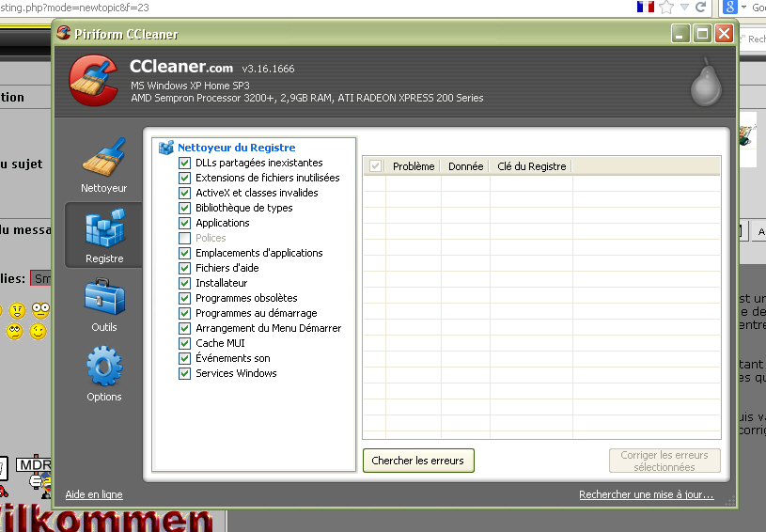Click the CCleaner title bar icon
The height and width of the screenshot is (532, 766).
64,33
